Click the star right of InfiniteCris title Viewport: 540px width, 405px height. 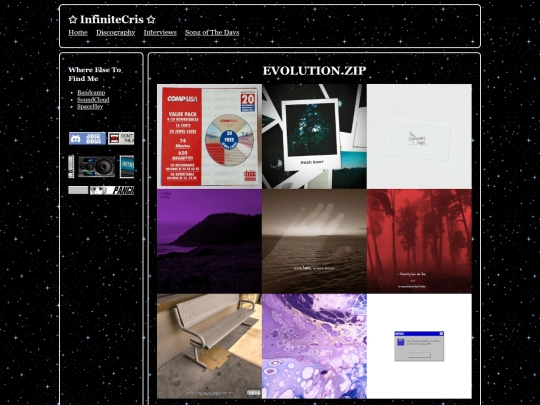(x=151, y=20)
